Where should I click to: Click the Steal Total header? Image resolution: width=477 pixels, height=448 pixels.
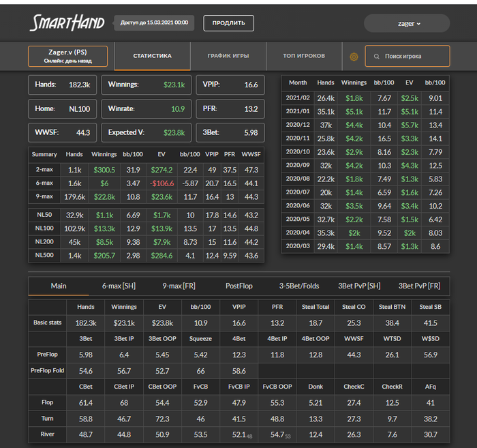[x=316, y=307]
